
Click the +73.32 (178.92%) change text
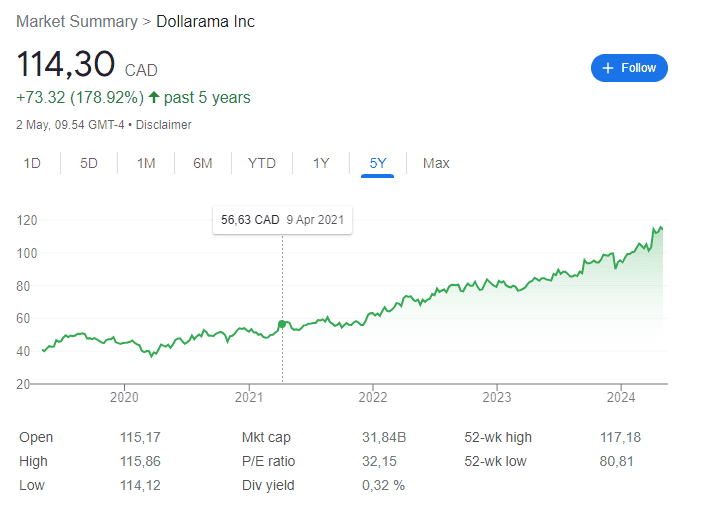[80, 98]
